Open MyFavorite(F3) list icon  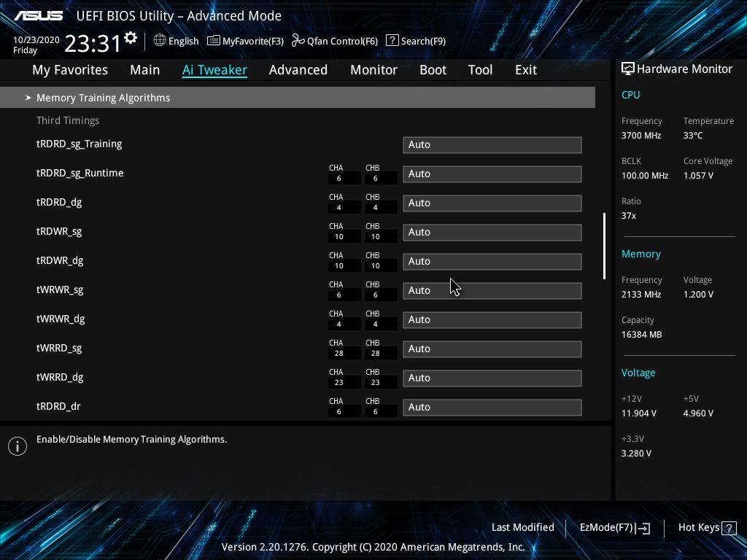[x=214, y=41]
